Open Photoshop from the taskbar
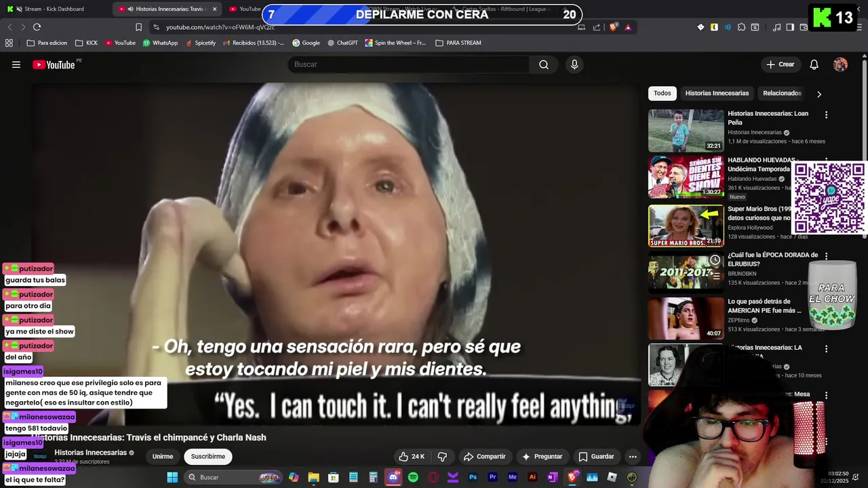 [x=473, y=477]
